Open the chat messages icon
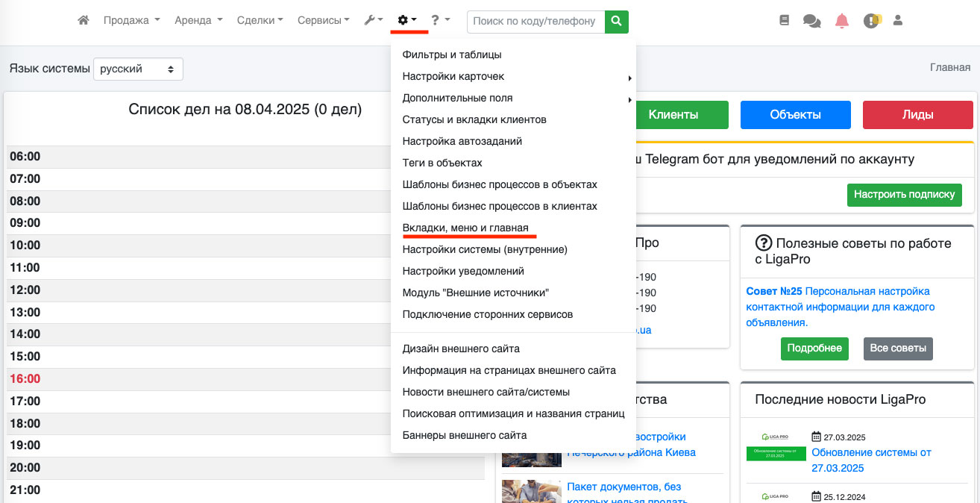 click(811, 21)
